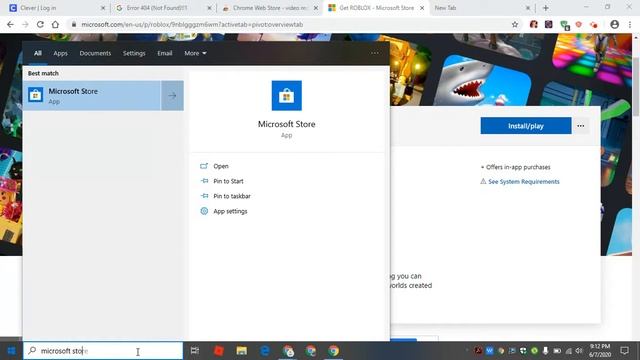The image size is (640, 360).
Task: Switch to the Chrome Web Store tab
Action: [x=268, y=8]
